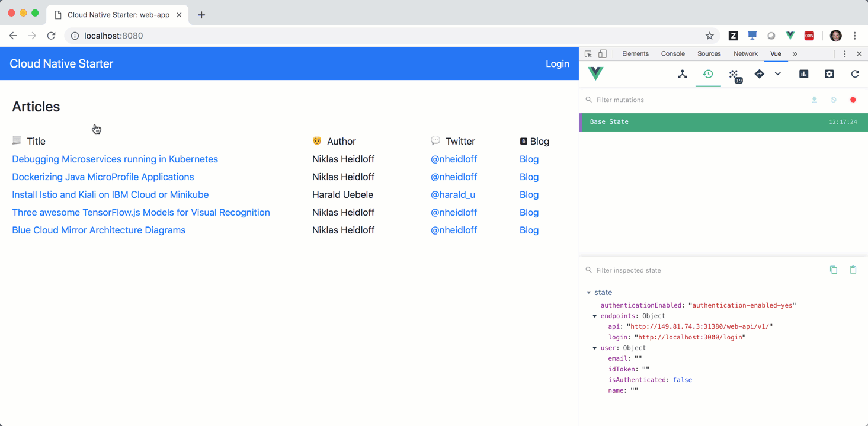The height and width of the screenshot is (426, 868).
Task: Toggle the red mutation recording button
Action: click(x=853, y=100)
